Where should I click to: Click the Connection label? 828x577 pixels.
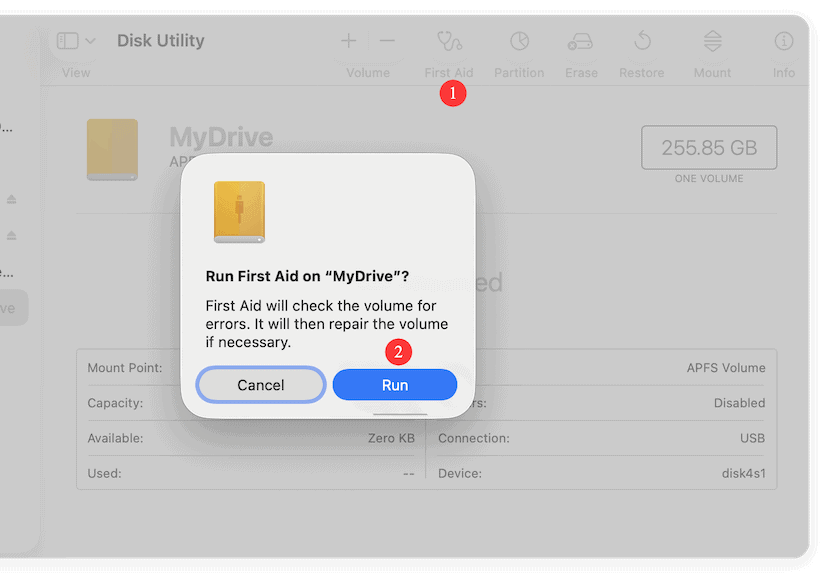[x=474, y=438]
